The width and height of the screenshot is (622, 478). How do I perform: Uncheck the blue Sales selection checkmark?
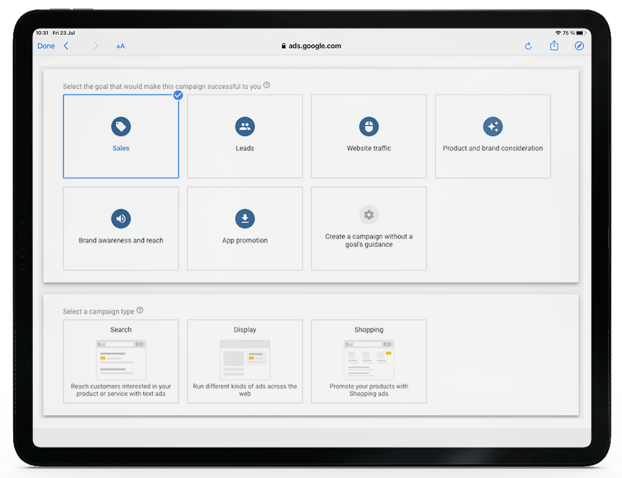point(178,95)
